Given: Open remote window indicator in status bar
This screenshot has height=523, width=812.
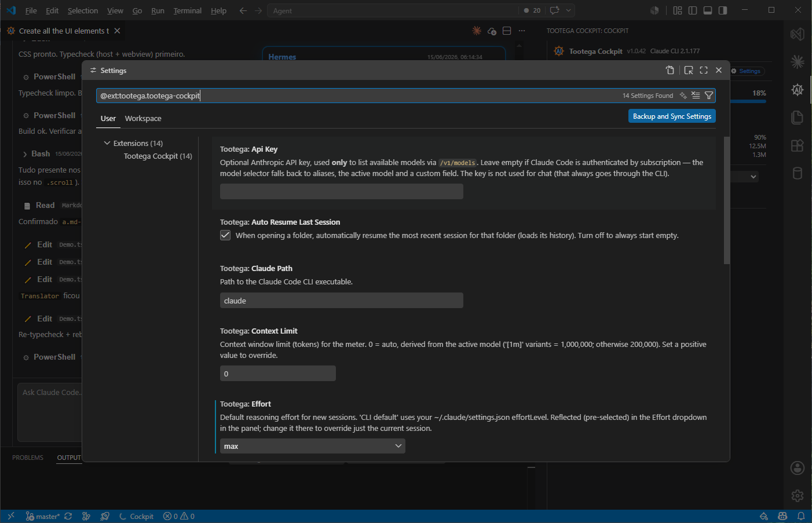Looking at the screenshot, I should [10, 517].
